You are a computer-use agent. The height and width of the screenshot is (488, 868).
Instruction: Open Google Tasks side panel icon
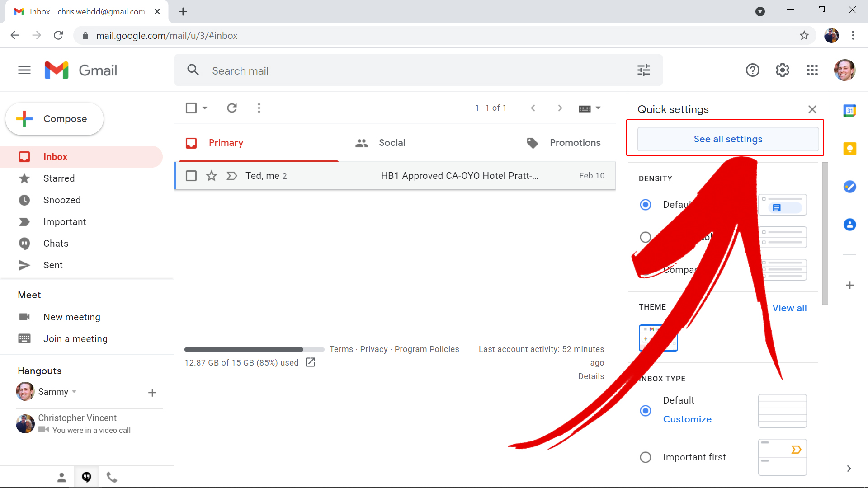point(849,187)
